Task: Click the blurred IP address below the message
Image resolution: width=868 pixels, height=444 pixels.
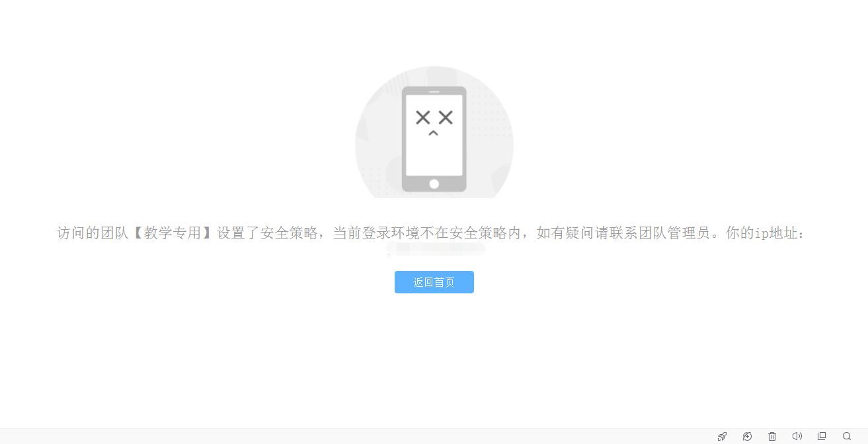Action: tap(436, 248)
